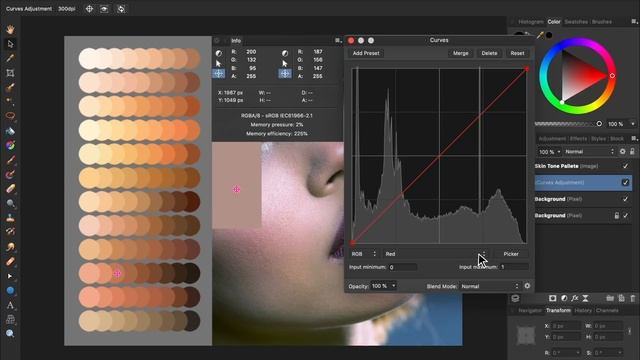This screenshot has height=360, width=640.
Task: Open the Info panel options menu
Action: click(x=338, y=40)
